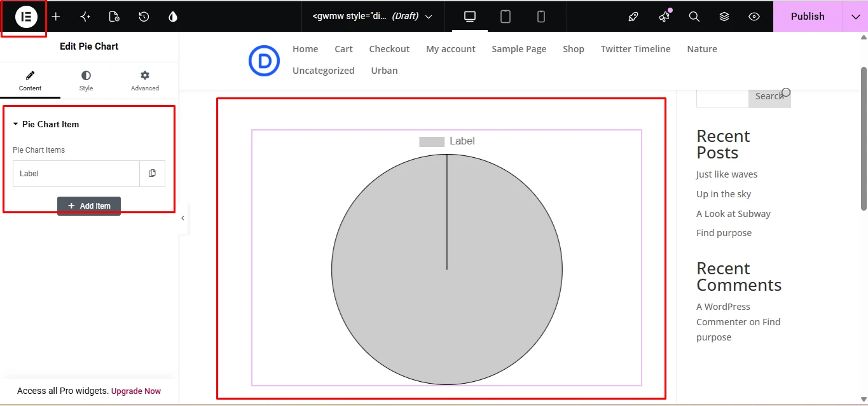Open the Urban menu item
This screenshot has height=406, width=868.
click(x=385, y=71)
